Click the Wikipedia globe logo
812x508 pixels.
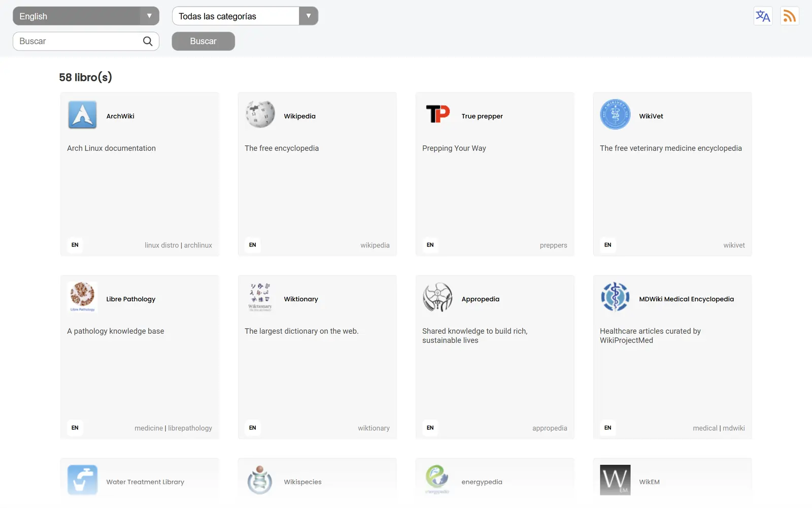point(260,114)
